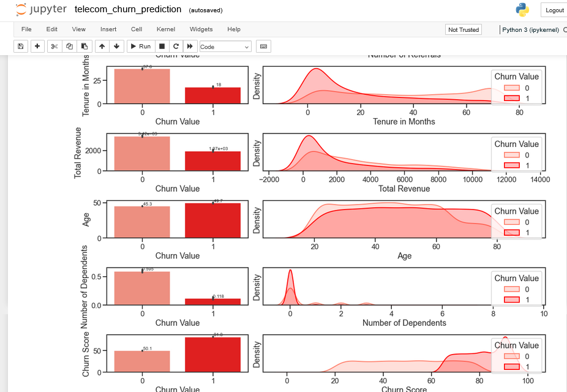The image size is (567, 392).
Task: Click the Jupyter logo
Action: pos(41,9)
